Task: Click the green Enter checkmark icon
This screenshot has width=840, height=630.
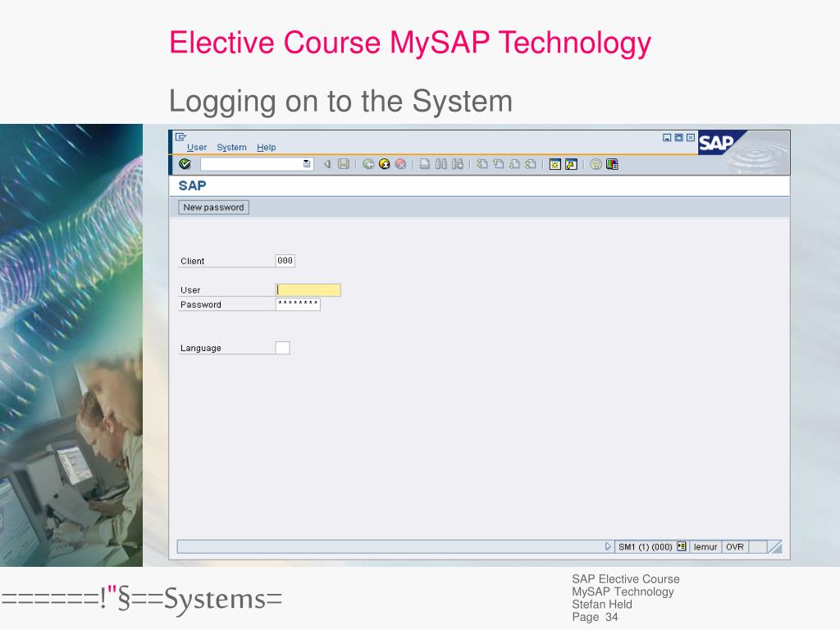Action: (185, 164)
